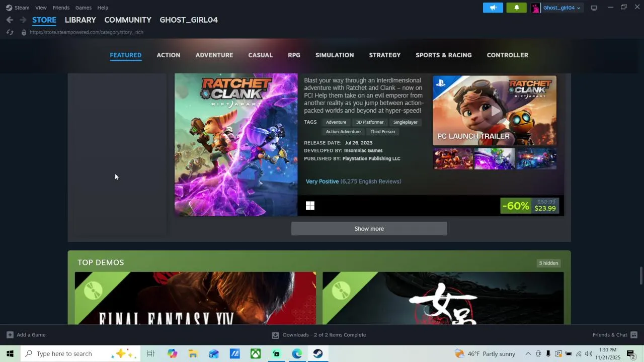Show hidden tray icons chevron
The image size is (644, 362).
[528, 354]
